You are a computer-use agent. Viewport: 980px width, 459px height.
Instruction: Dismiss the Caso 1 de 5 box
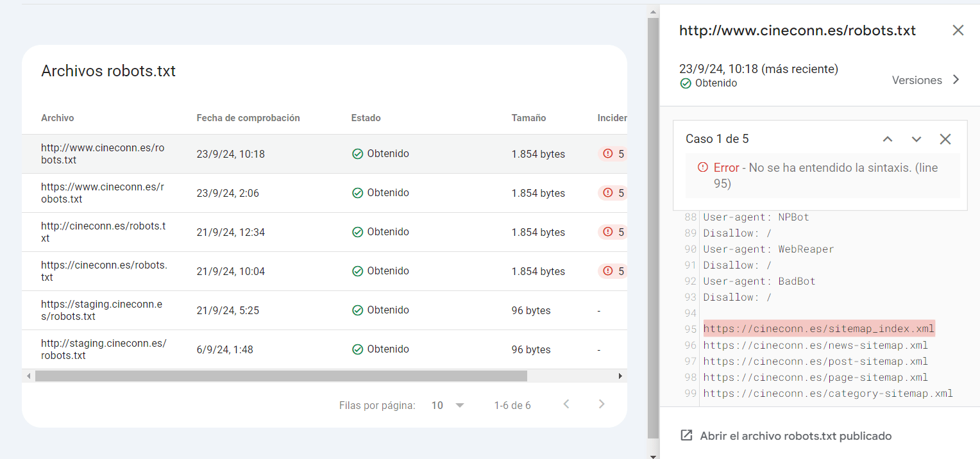click(x=945, y=139)
